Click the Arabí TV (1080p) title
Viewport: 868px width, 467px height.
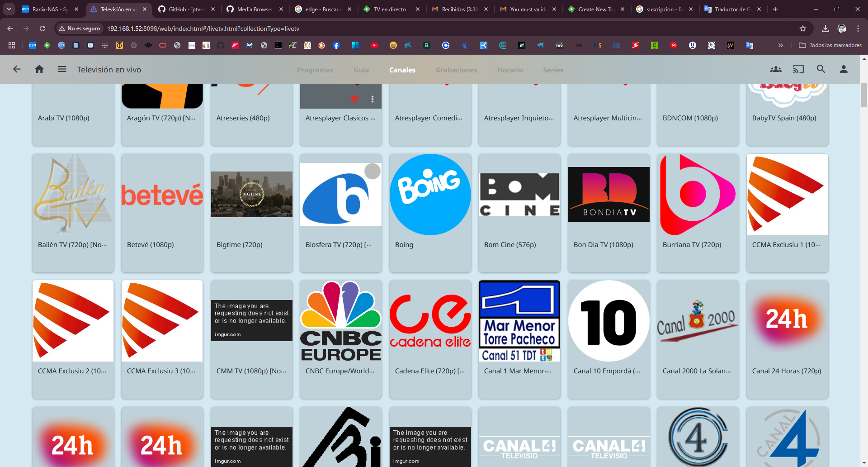coord(64,118)
